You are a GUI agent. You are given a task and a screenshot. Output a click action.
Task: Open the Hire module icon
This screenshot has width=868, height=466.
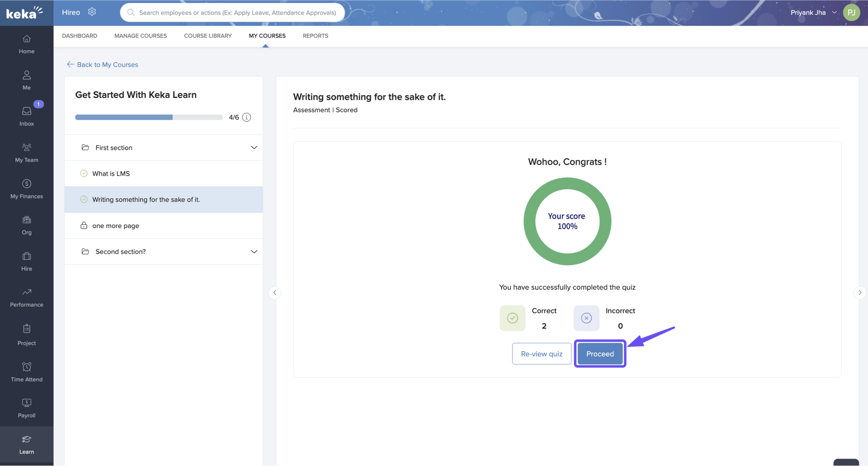tap(27, 256)
